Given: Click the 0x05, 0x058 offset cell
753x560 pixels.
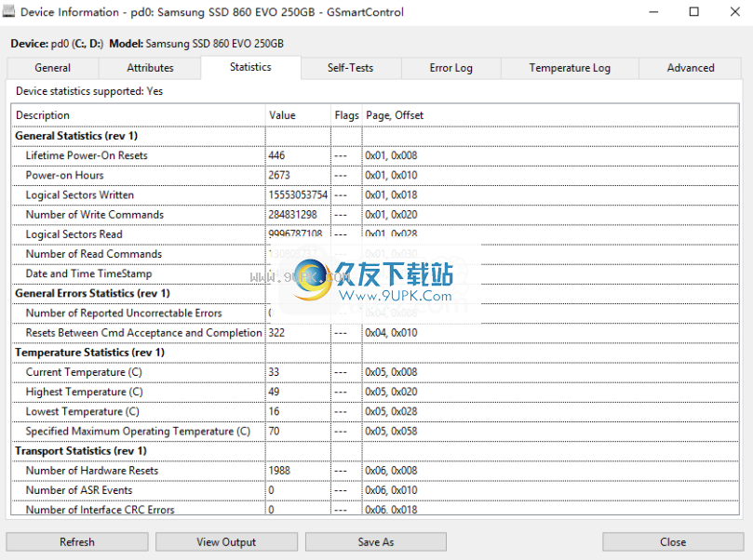Looking at the screenshot, I should 550,431.
